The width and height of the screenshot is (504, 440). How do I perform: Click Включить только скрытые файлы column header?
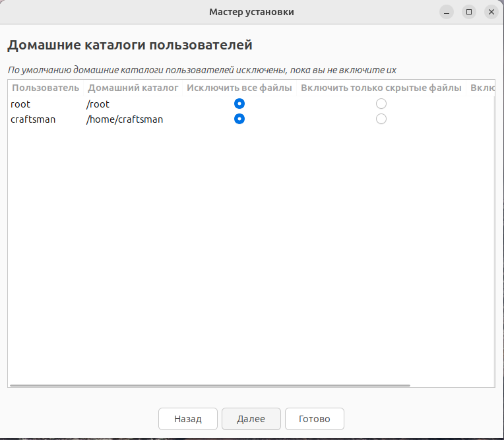point(381,88)
